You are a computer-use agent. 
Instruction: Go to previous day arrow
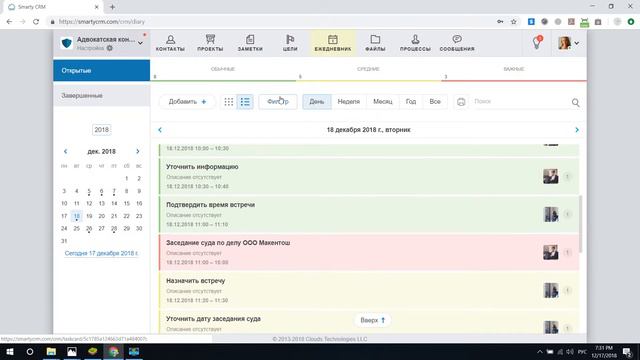pos(160,130)
